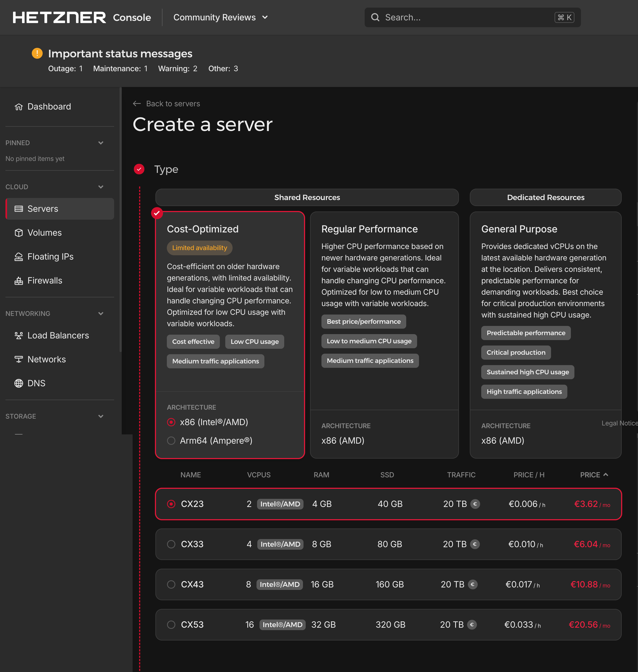Viewport: 638px width, 672px height.
Task: Open the Dashboard via its home icon
Action: click(x=19, y=107)
